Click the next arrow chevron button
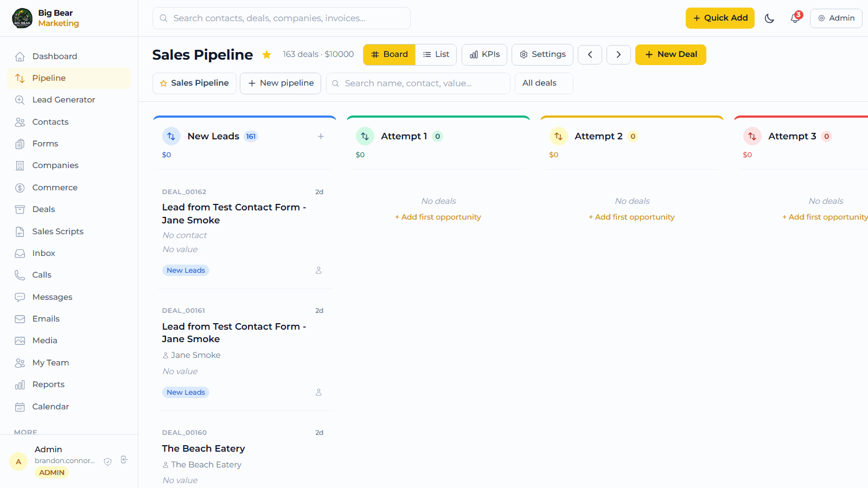The height and width of the screenshot is (488, 868). [x=618, y=54]
